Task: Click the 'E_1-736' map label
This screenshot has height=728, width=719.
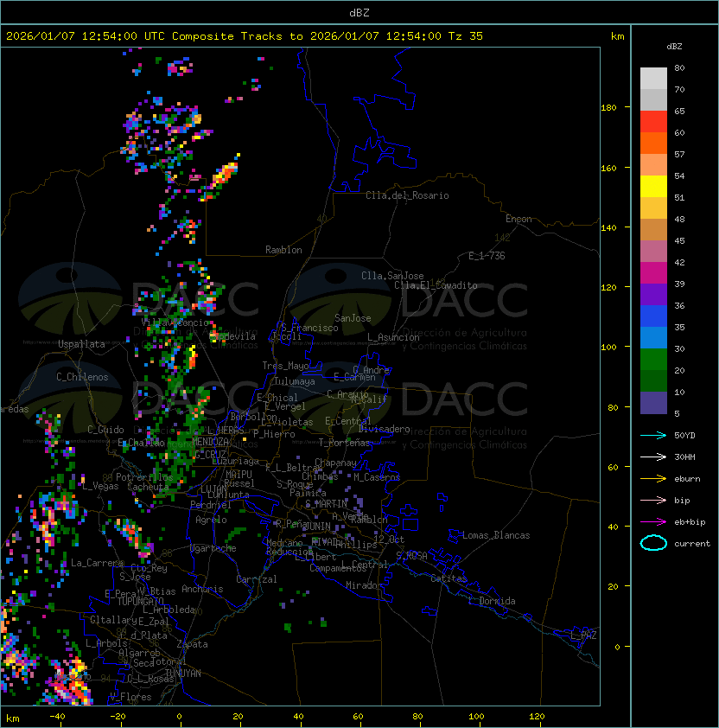Action: point(487,256)
